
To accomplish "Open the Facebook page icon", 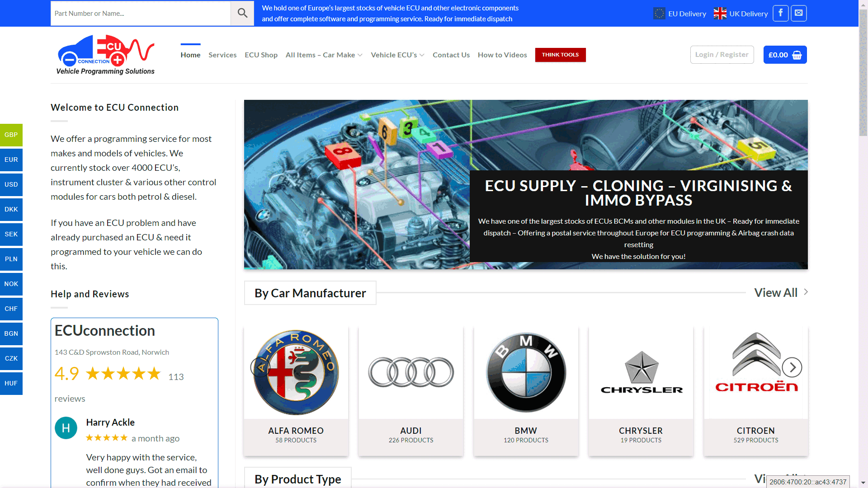I will 780,13.
